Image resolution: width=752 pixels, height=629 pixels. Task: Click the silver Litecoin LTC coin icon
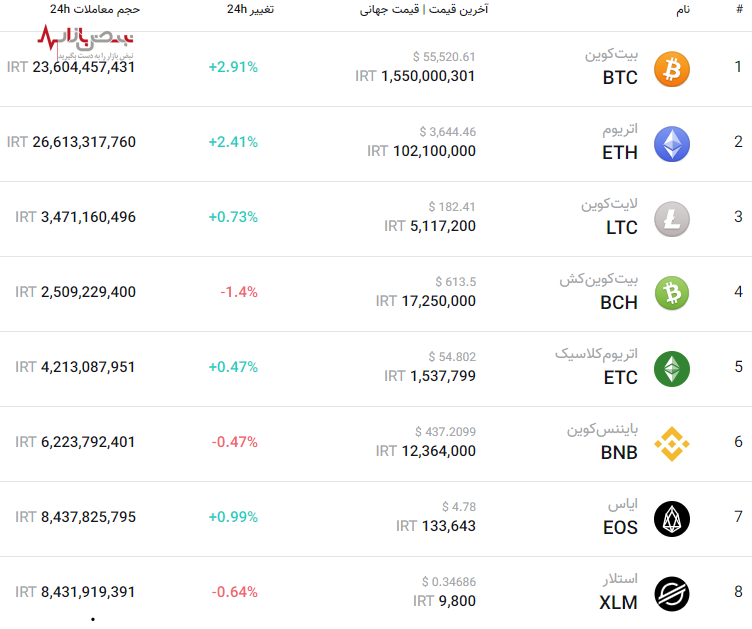pyautogui.click(x=672, y=219)
